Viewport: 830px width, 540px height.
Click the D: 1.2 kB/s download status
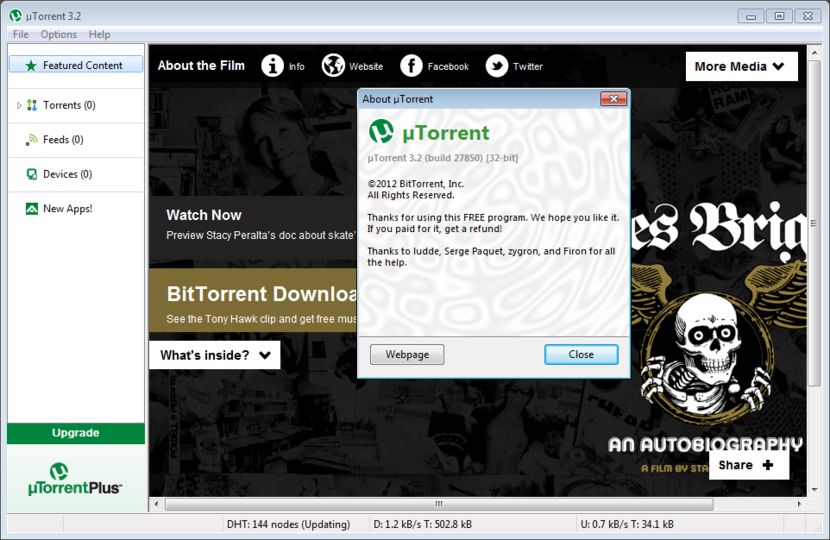click(x=422, y=524)
